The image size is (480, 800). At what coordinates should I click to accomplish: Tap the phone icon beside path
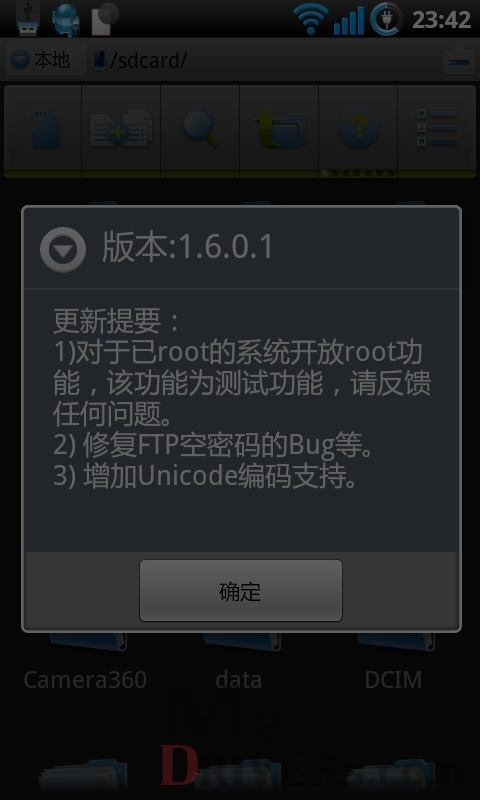point(99,61)
